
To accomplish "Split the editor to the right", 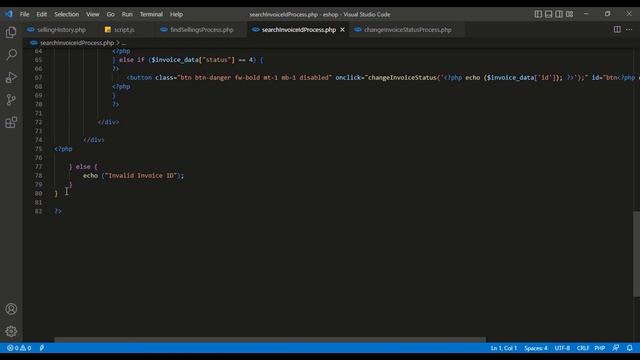I will tap(617, 29).
